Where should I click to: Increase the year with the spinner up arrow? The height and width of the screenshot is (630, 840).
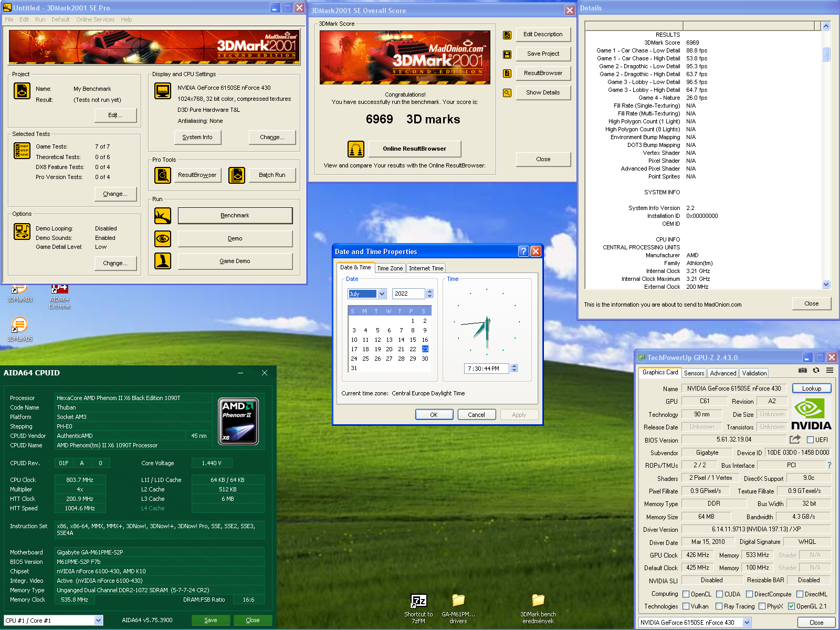point(430,291)
